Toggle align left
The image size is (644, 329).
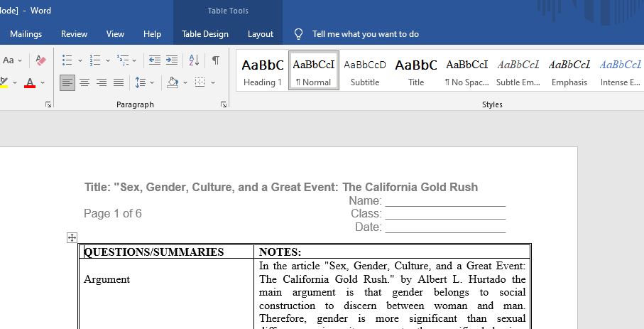pos(67,82)
